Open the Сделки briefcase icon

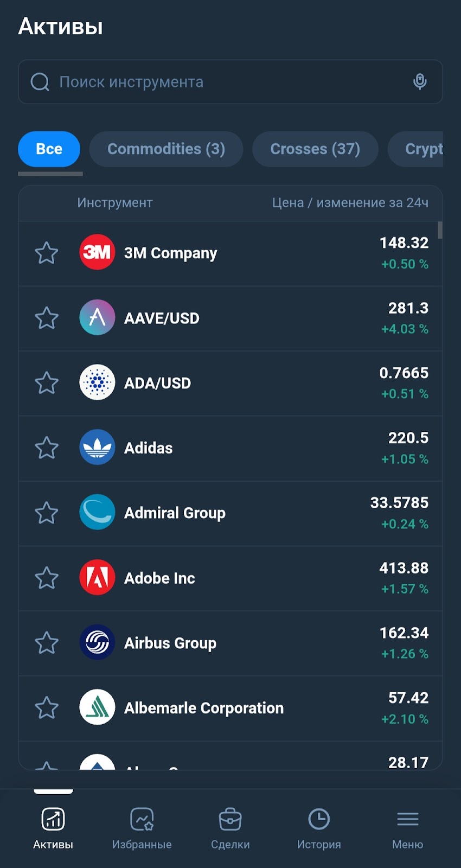click(230, 819)
